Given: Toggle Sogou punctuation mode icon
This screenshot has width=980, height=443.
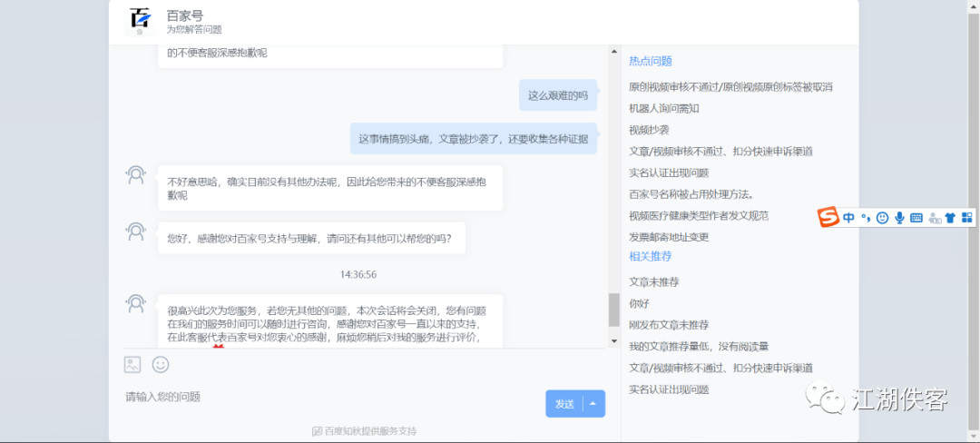Looking at the screenshot, I should (x=866, y=218).
